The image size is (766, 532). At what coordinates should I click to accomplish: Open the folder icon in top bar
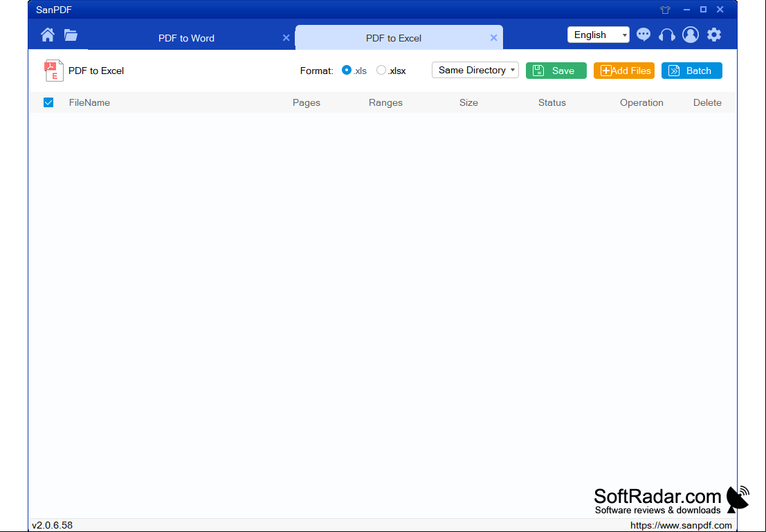click(x=71, y=35)
